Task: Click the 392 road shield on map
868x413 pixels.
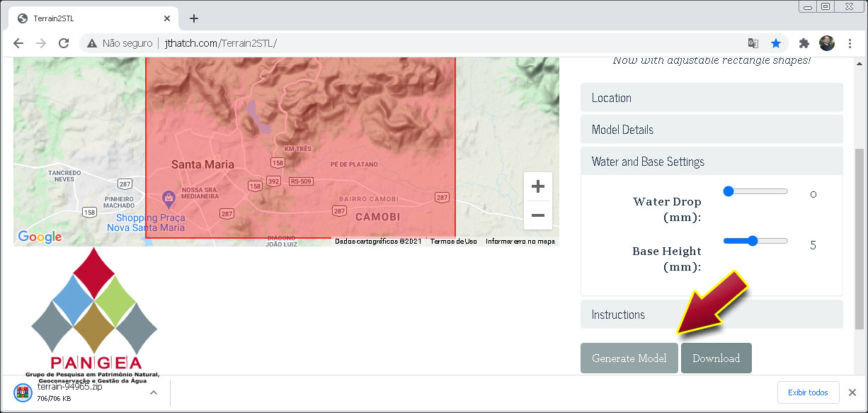Action: pos(273,180)
